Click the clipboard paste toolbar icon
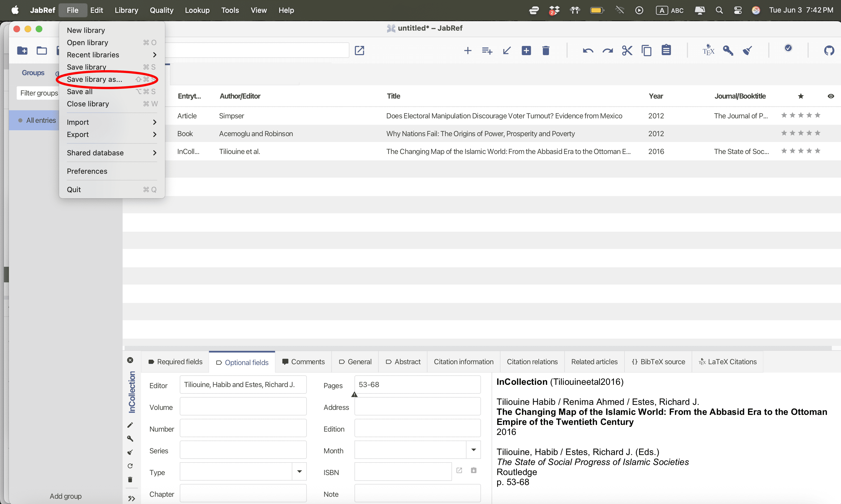The image size is (841, 504). (666, 50)
